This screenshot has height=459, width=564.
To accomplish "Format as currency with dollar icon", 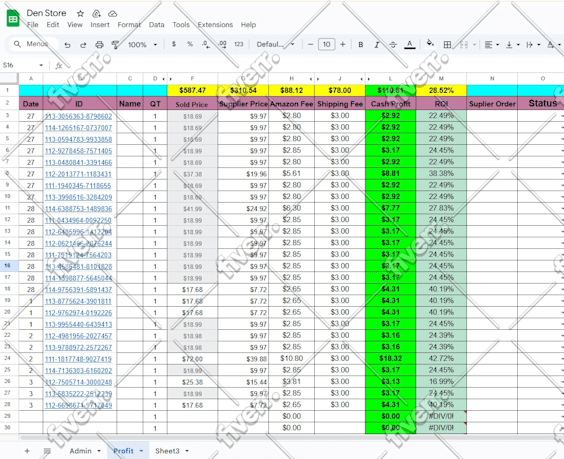I will [174, 44].
